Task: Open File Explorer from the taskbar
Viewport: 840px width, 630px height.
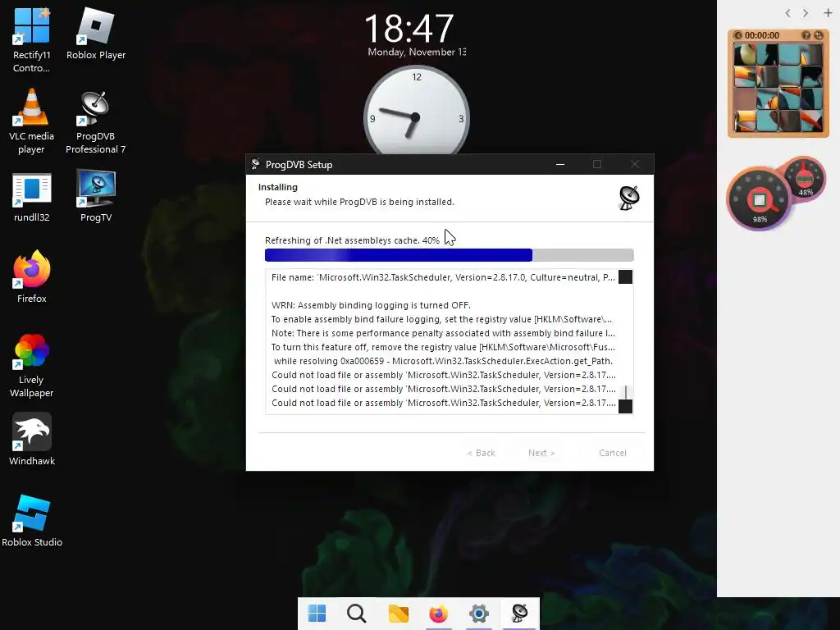Action: [x=398, y=614]
